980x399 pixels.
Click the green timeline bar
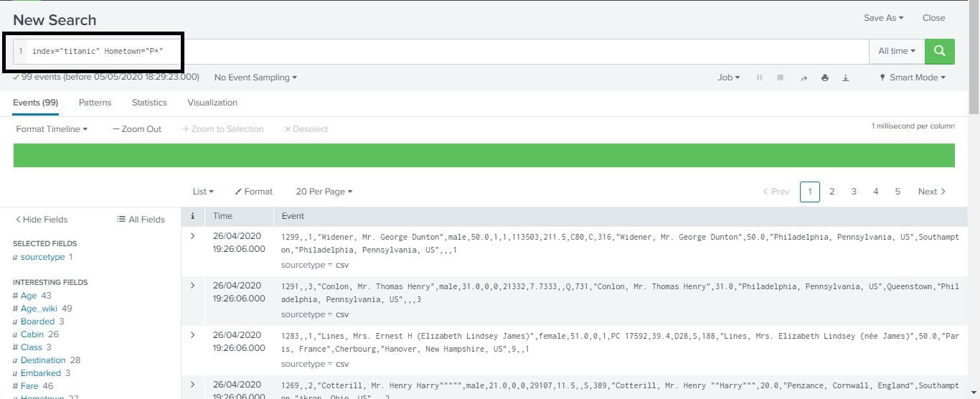tap(484, 155)
